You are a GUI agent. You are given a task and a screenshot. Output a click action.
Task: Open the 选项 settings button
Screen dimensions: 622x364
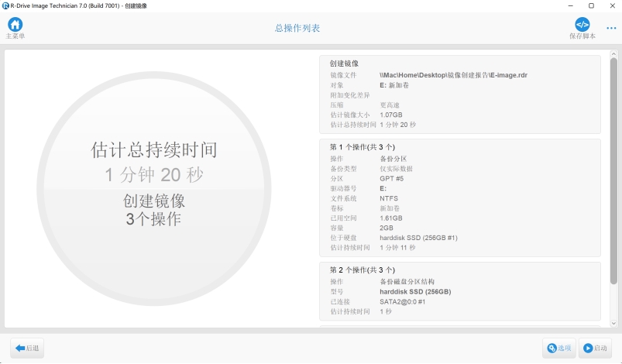tap(558, 349)
